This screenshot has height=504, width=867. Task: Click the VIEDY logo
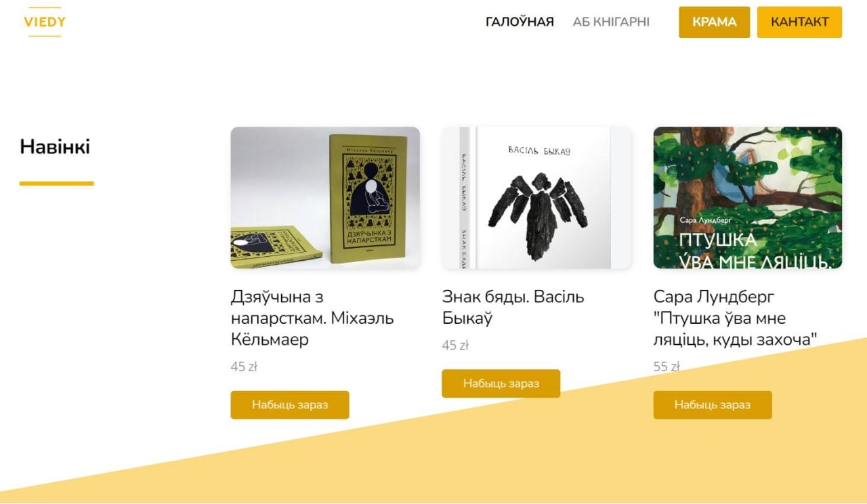click(45, 22)
